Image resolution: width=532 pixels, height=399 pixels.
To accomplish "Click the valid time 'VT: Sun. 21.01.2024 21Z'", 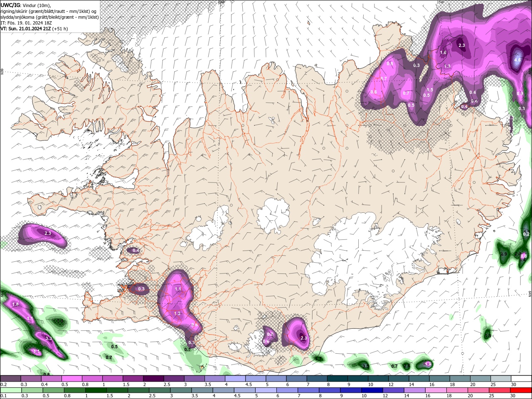I will pos(26,29).
